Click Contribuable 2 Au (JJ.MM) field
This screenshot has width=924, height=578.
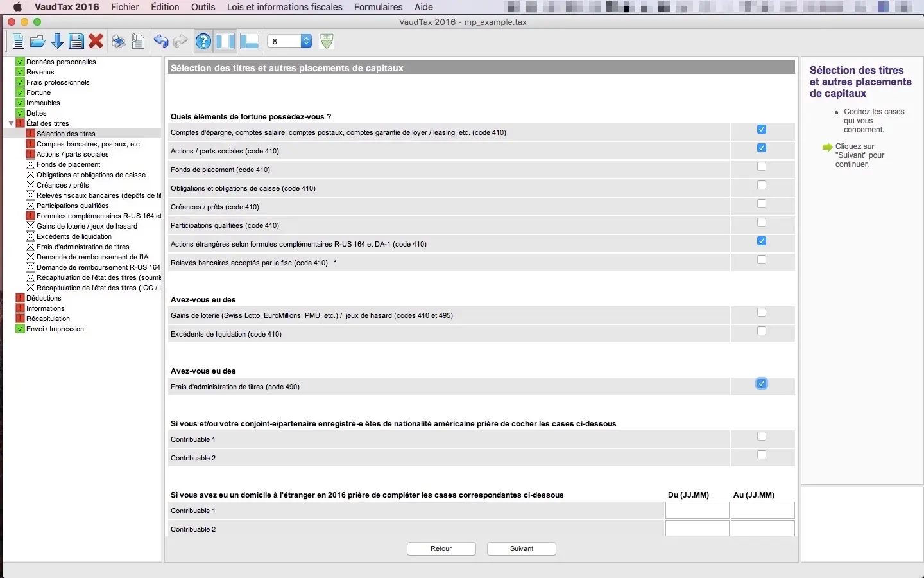click(x=763, y=529)
